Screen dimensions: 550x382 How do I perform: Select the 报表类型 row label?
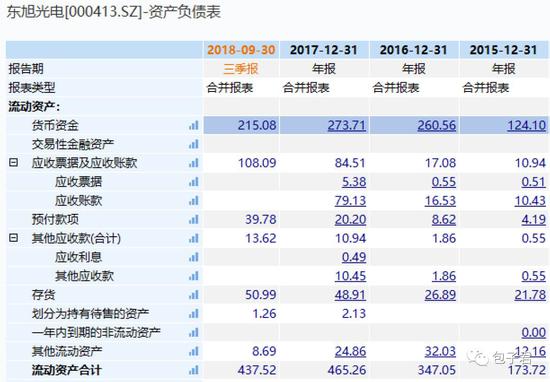(x=32, y=88)
